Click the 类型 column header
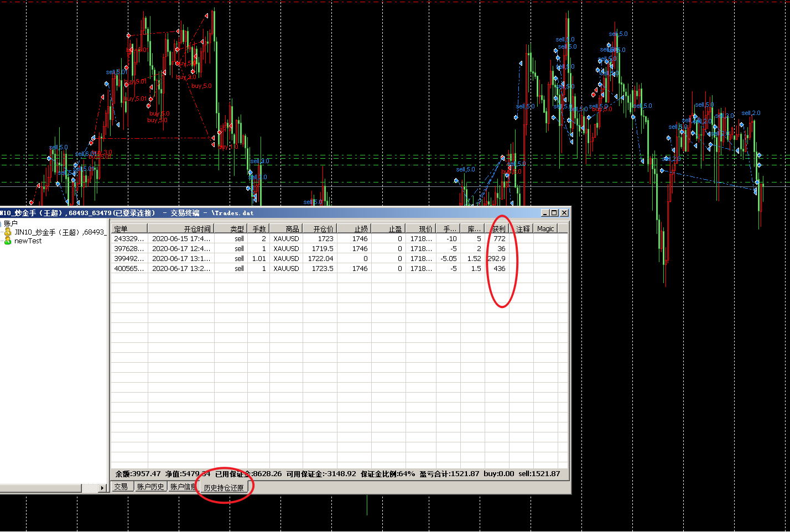This screenshot has width=790, height=532. pyautogui.click(x=231, y=228)
